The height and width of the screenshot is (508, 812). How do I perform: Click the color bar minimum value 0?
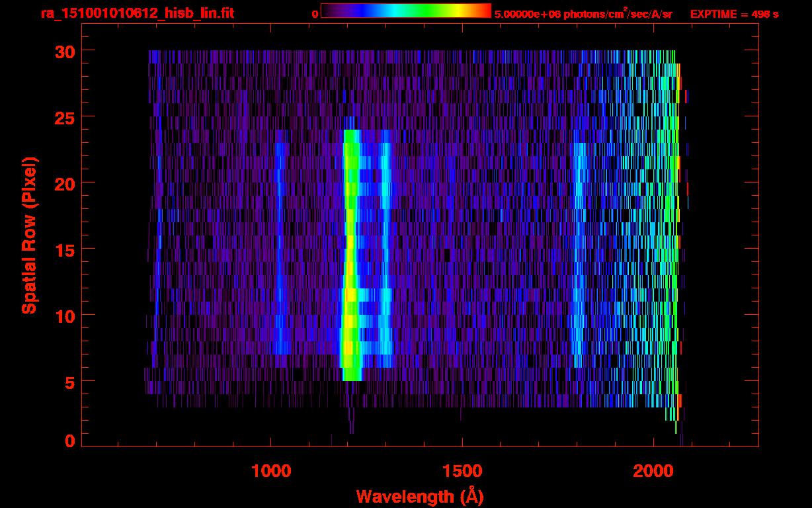pyautogui.click(x=315, y=15)
